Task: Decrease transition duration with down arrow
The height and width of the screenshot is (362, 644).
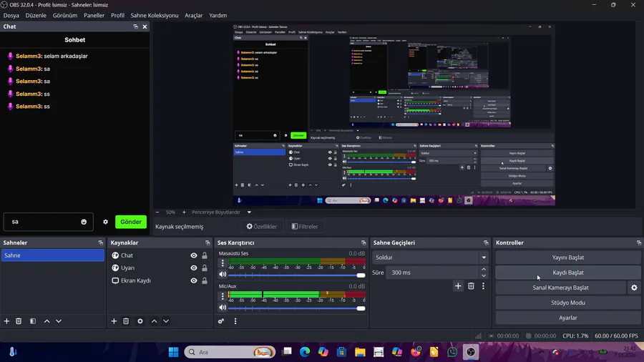Action: (484, 275)
